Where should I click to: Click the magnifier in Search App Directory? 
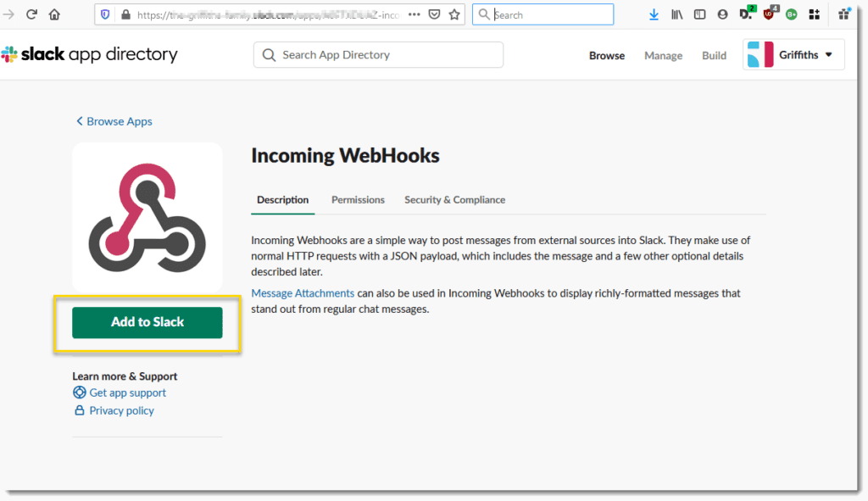(x=269, y=55)
